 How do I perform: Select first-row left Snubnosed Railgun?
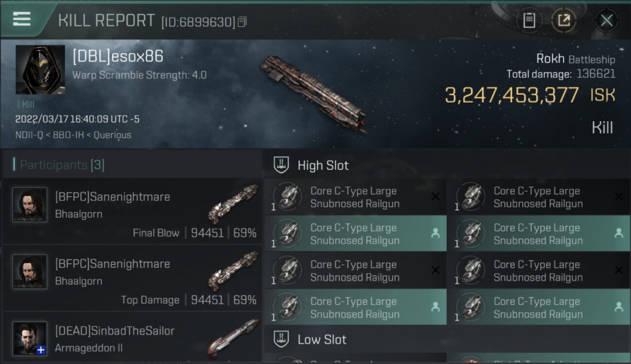coord(354,197)
